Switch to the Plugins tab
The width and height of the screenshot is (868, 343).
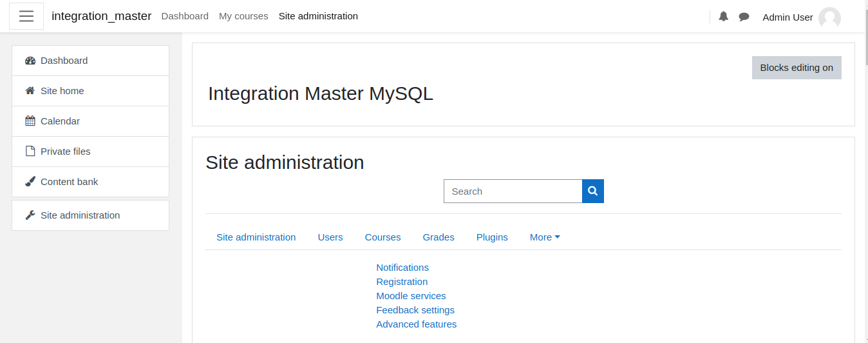(x=492, y=237)
